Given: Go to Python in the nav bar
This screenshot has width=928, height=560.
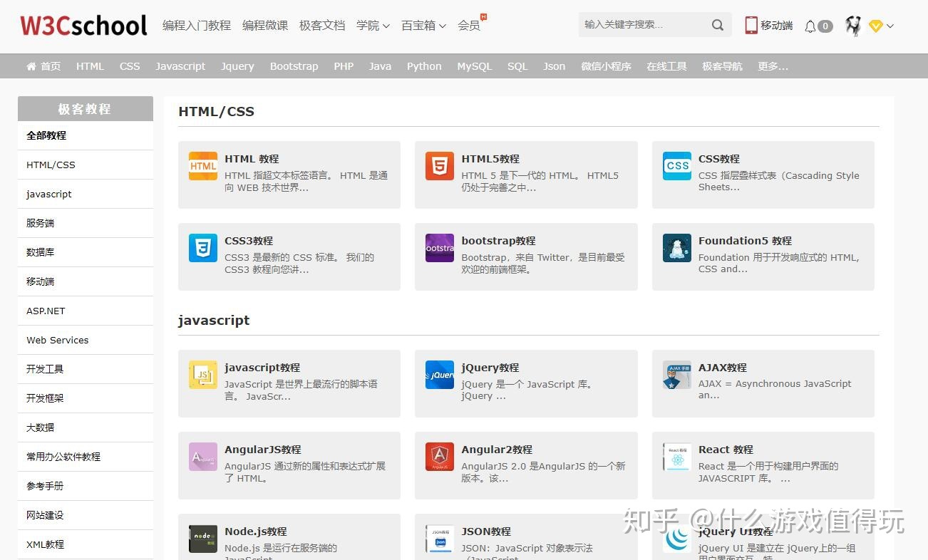Looking at the screenshot, I should (x=424, y=66).
